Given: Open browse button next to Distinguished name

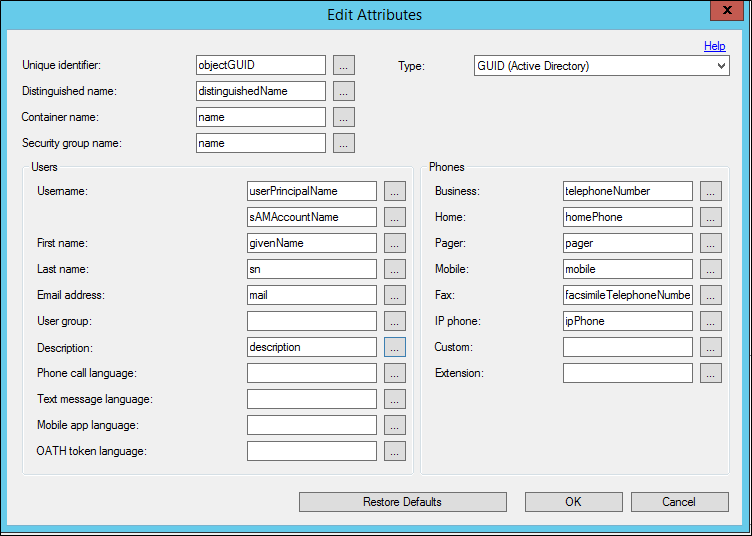Looking at the screenshot, I should point(344,91).
